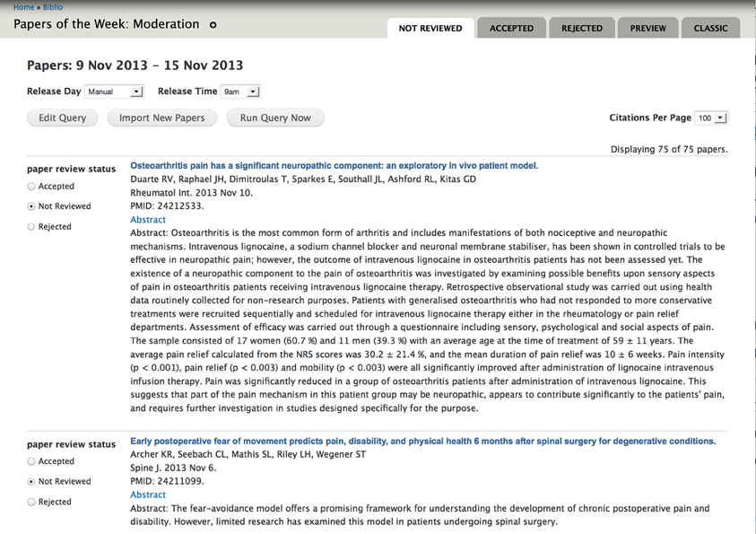The height and width of the screenshot is (534, 756).
Task: Open the Classic tab
Action: tap(710, 28)
